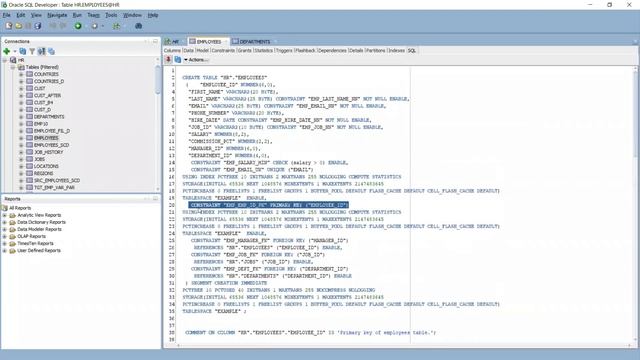Open the Partitions sub-tab
Image resolution: width=640 pixels, height=360 pixels.
pos(376,51)
